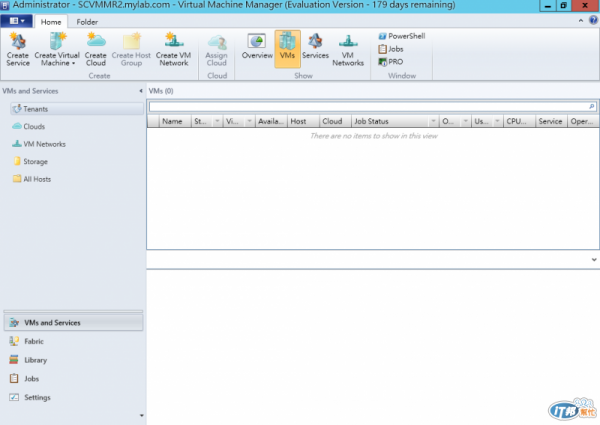Viewport: 600px width, 425px height.
Task: Select VM Networks tree node
Action: pyautogui.click(x=39, y=144)
